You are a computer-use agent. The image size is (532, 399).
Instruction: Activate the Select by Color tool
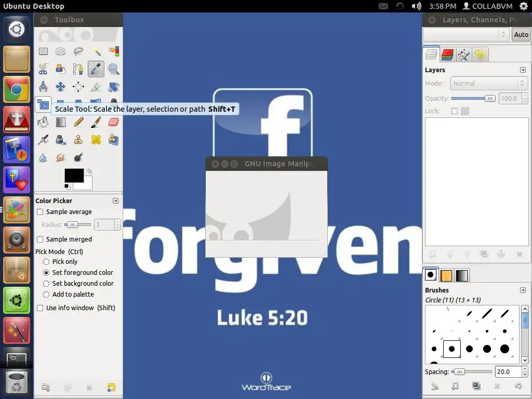pos(114,51)
